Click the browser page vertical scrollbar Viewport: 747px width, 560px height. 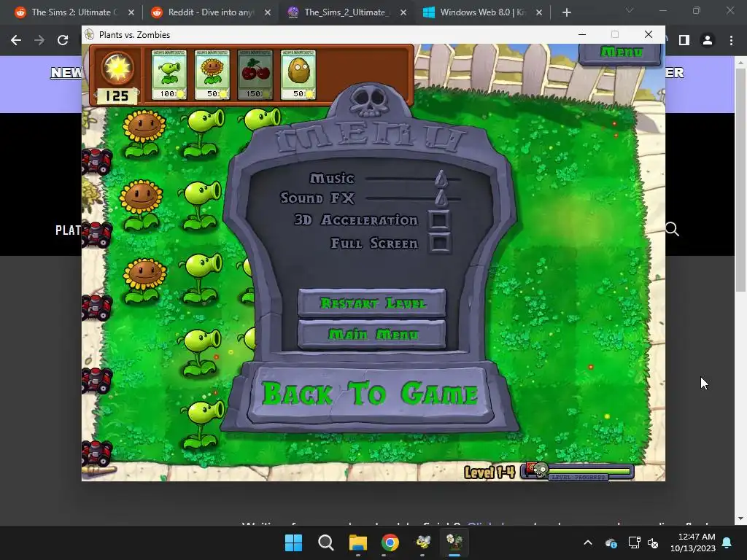point(740,179)
